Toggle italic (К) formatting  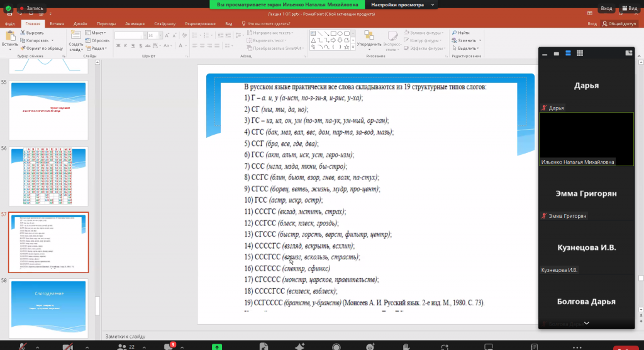[x=126, y=46]
